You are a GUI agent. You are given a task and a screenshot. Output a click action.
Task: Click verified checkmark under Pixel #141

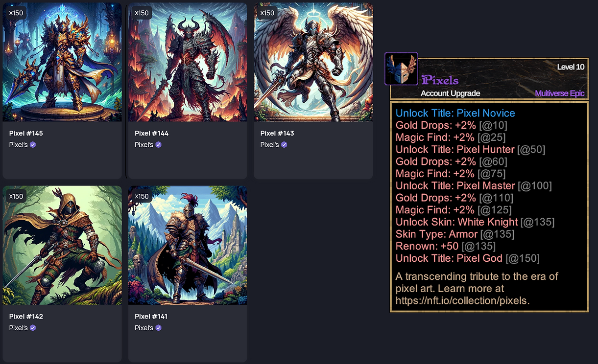[x=158, y=328]
